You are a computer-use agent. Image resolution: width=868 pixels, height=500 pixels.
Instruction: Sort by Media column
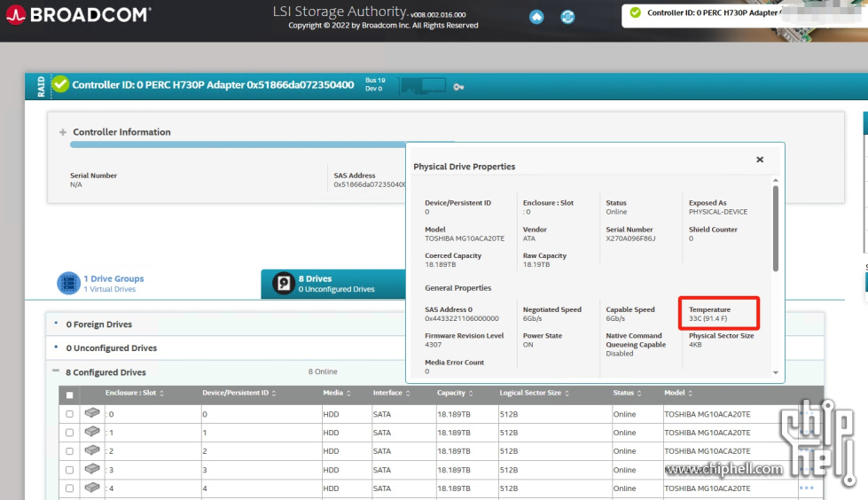point(337,393)
